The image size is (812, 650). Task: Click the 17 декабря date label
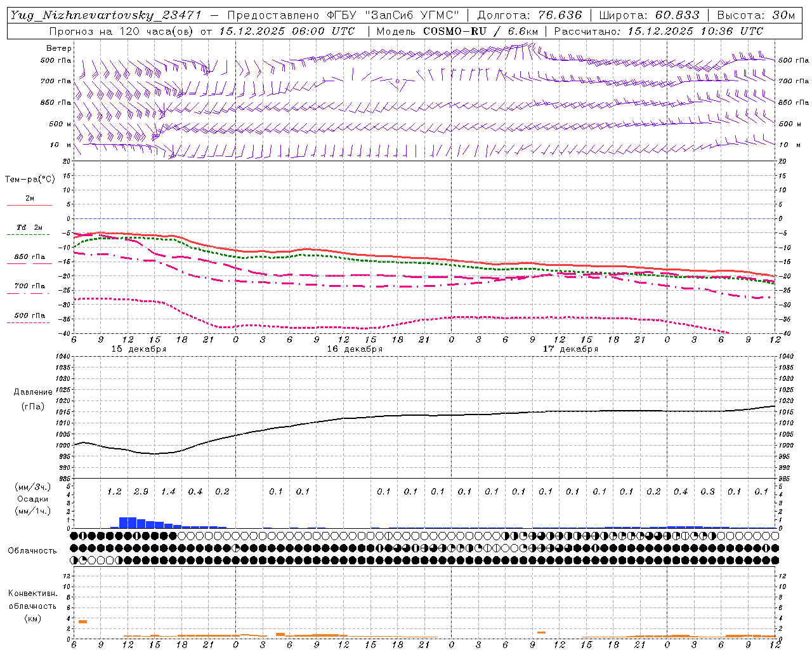(x=570, y=349)
